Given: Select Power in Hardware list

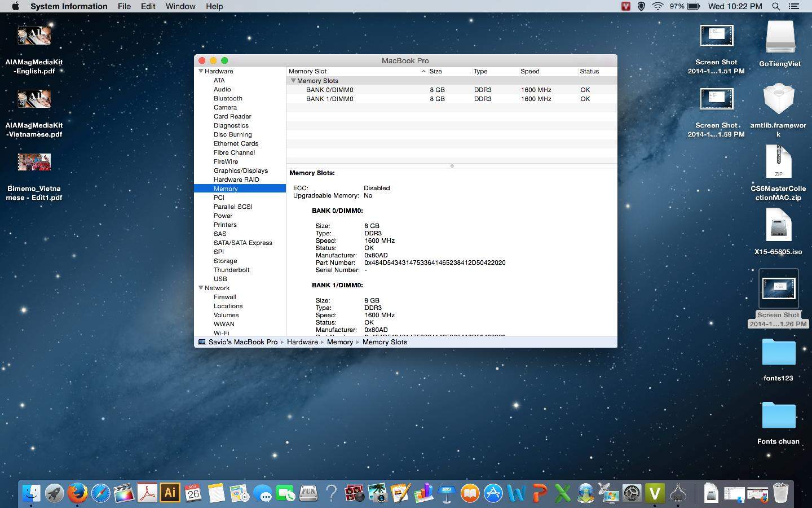Looking at the screenshot, I should 223,216.
